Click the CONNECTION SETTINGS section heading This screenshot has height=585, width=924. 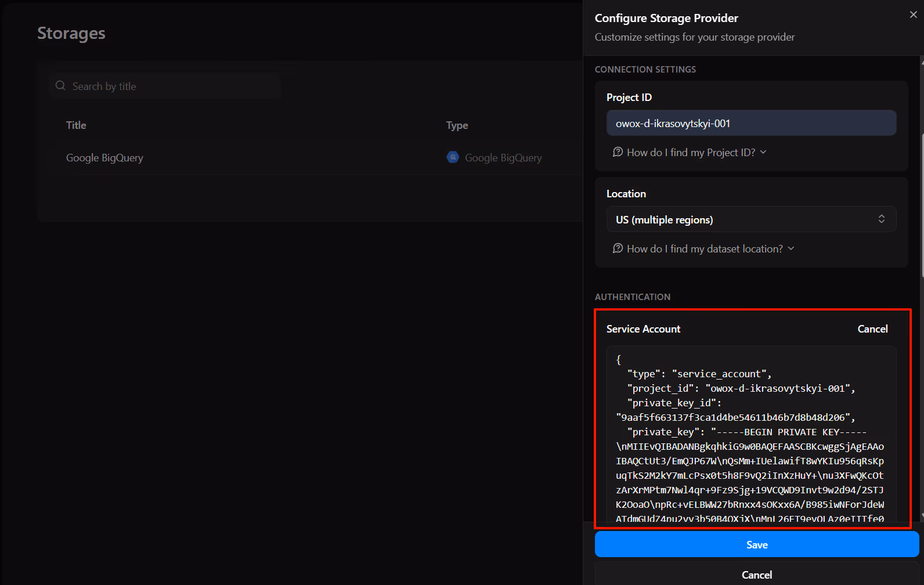[x=645, y=70]
